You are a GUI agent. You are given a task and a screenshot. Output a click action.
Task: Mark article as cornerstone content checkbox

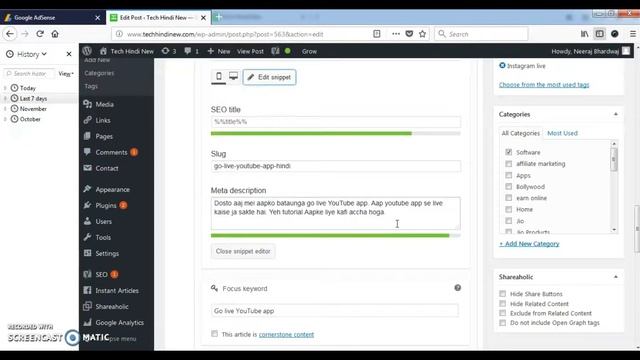[x=214, y=334]
